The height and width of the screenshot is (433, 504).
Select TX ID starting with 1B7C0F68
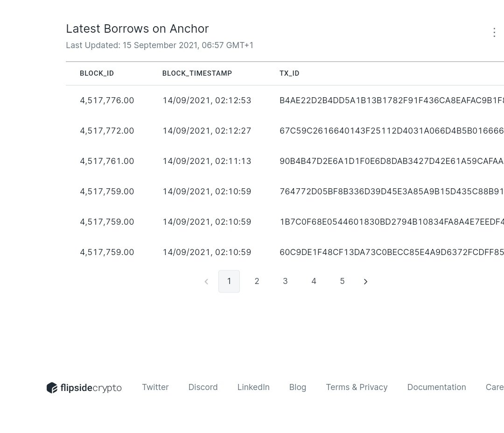pos(392,222)
